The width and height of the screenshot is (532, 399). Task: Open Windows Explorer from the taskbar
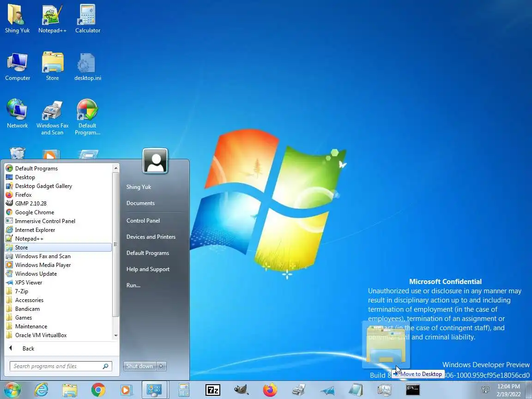tap(70, 390)
